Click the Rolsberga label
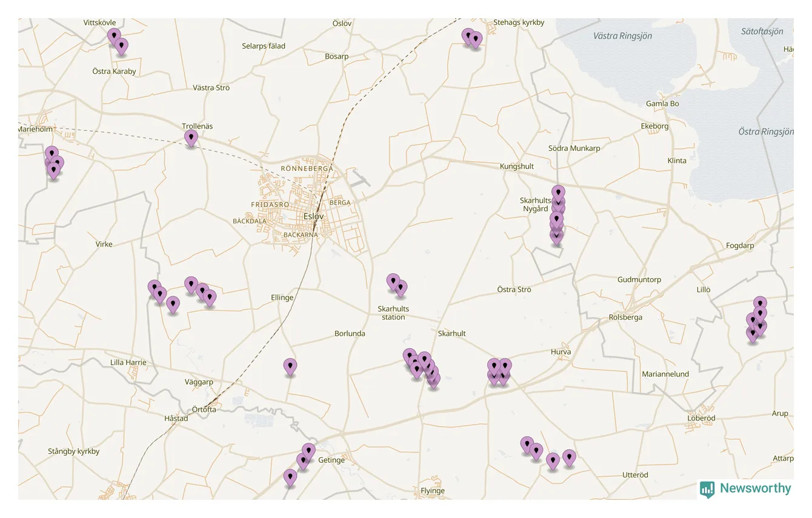 pos(625,317)
